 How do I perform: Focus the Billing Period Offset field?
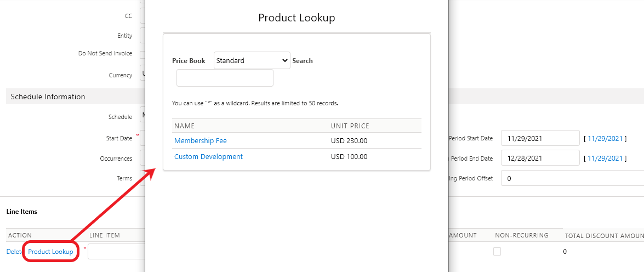coord(570,178)
